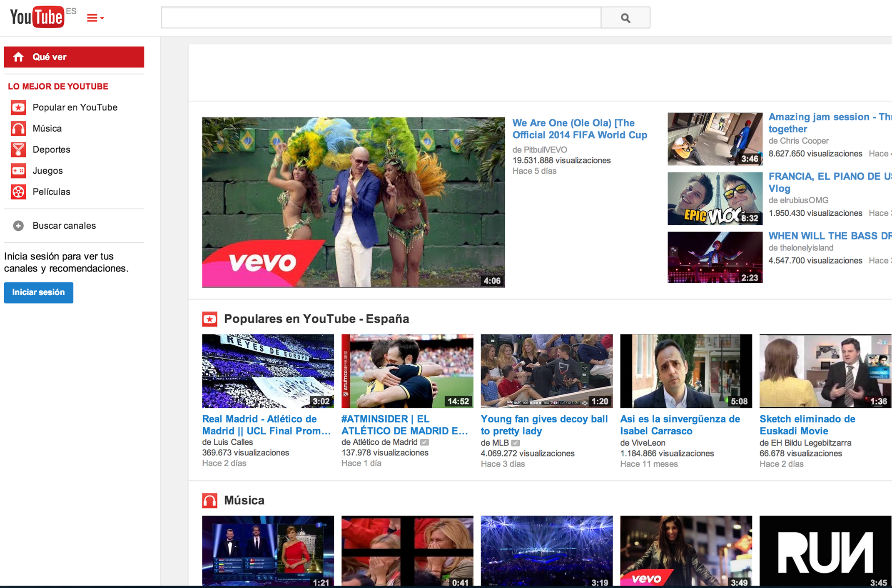Click the Música headphones icon in sidebar
892x588 pixels.
click(x=18, y=129)
